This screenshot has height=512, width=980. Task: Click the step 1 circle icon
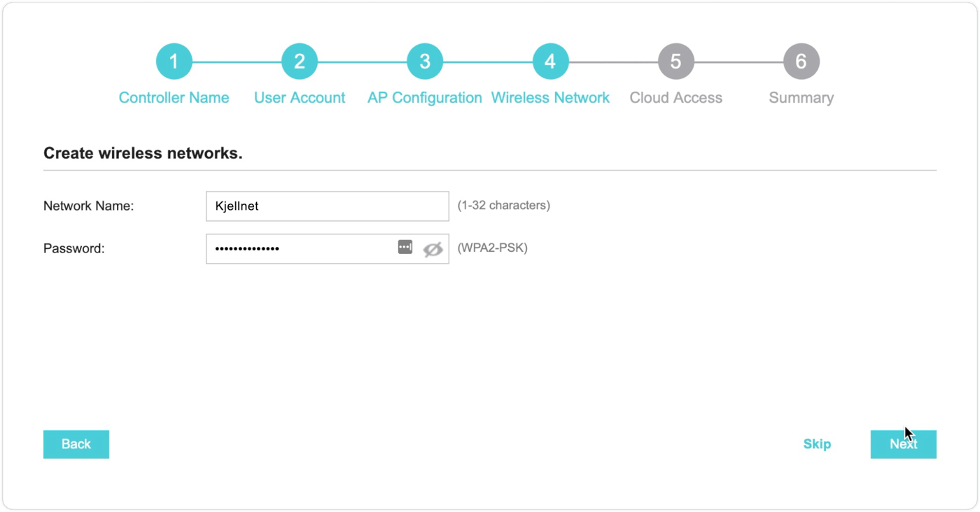pos(174,62)
